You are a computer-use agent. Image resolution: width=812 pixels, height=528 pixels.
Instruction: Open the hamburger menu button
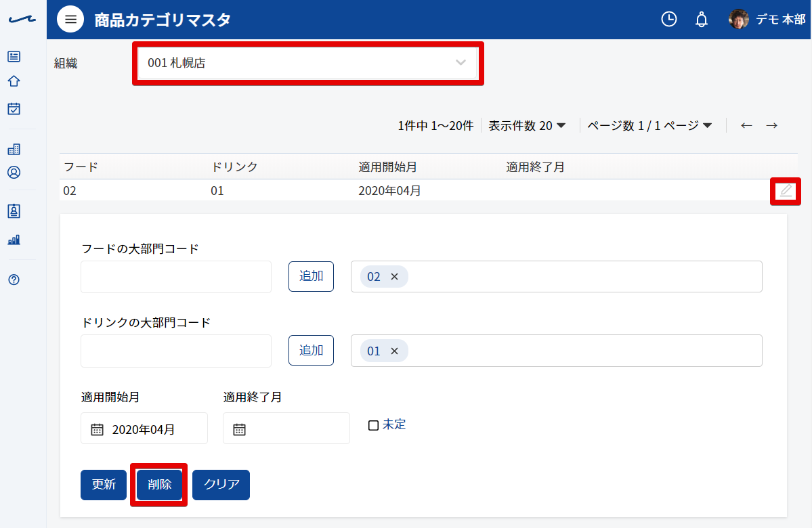click(x=70, y=19)
